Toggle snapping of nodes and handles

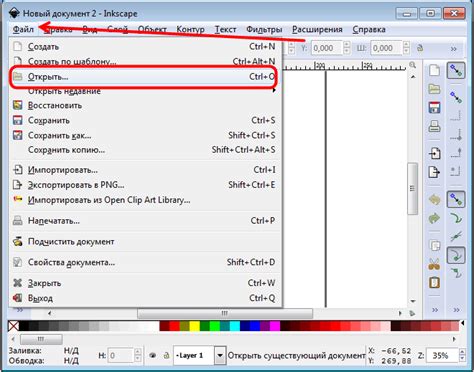(456, 199)
